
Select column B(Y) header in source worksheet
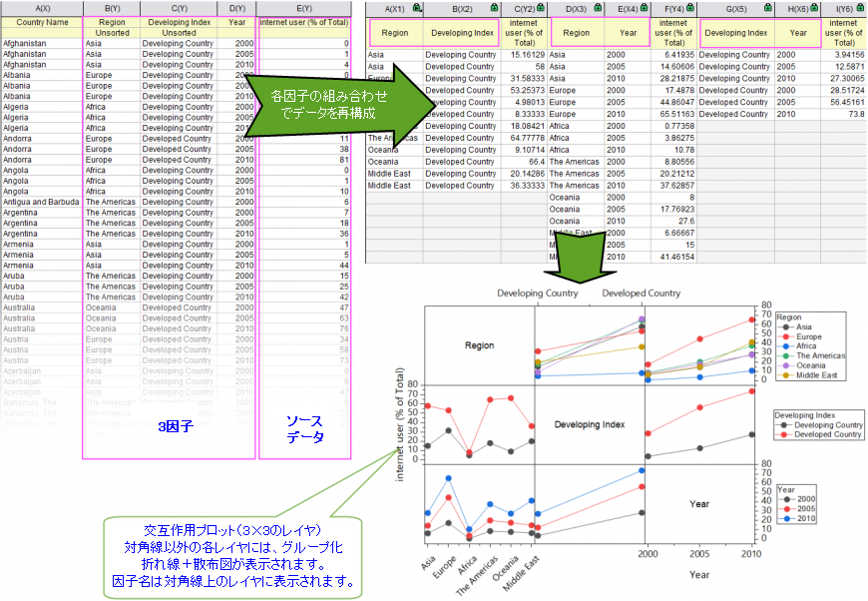(112, 8)
